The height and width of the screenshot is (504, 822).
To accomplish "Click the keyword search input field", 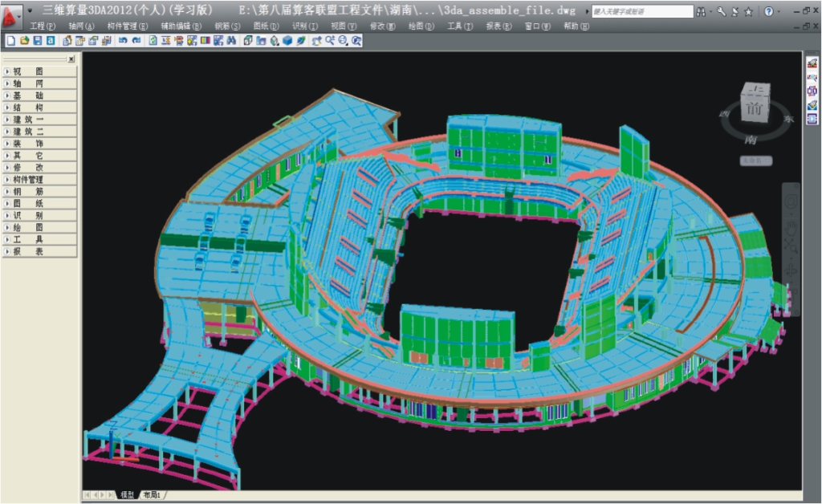I will (642, 11).
